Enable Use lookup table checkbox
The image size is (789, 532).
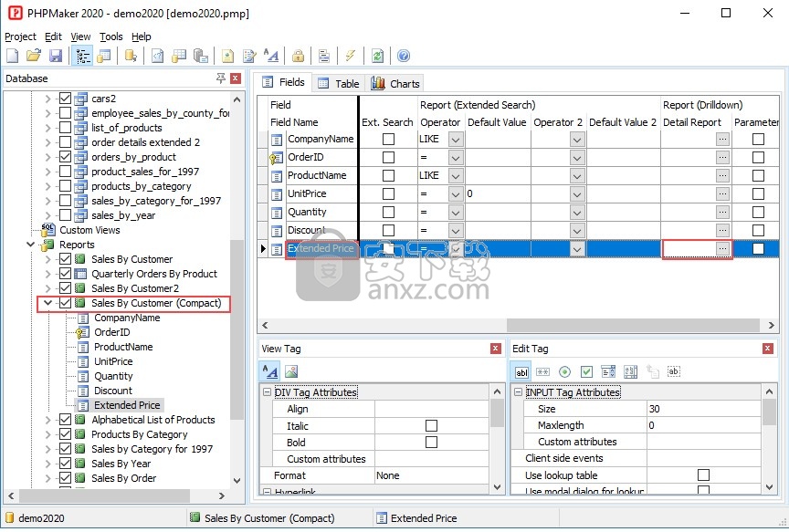[x=703, y=475]
